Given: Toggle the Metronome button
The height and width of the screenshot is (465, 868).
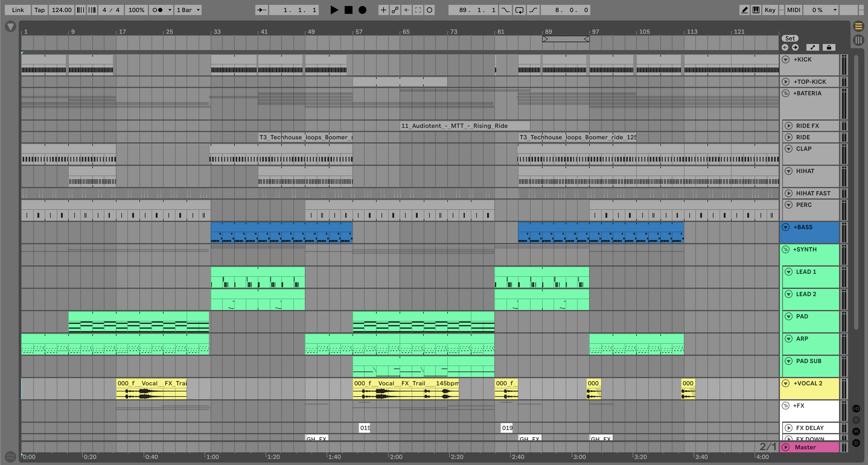Looking at the screenshot, I should coord(157,10).
